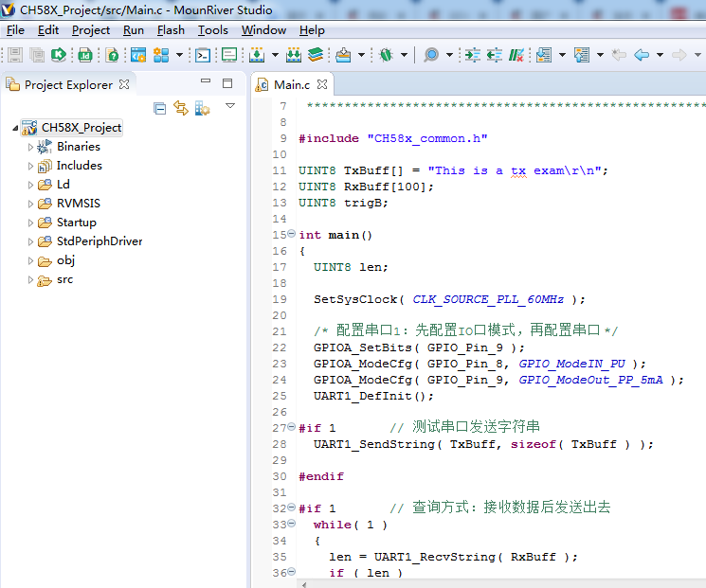Open the Flash menu
The width and height of the screenshot is (706, 588).
pos(171,30)
